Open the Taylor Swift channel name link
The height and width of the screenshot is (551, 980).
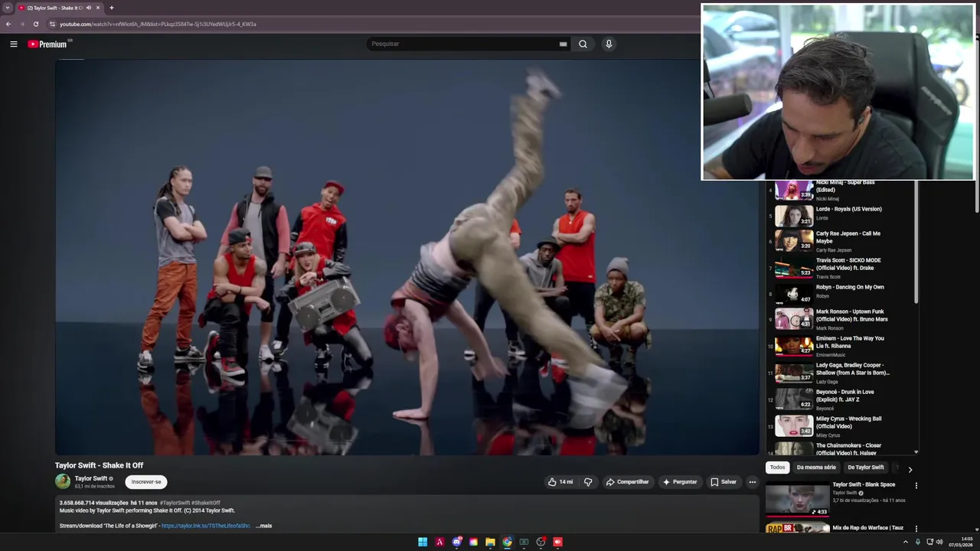pyautogui.click(x=91, y=478)
